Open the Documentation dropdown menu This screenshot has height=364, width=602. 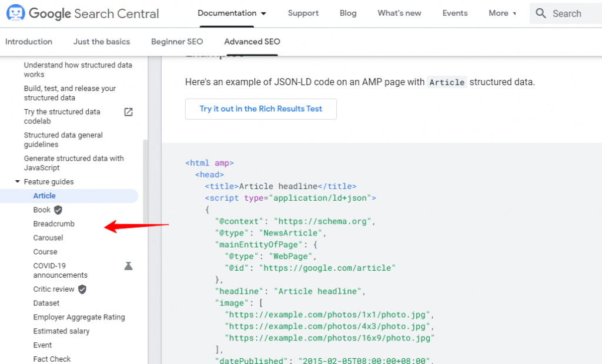pos(232,14)
